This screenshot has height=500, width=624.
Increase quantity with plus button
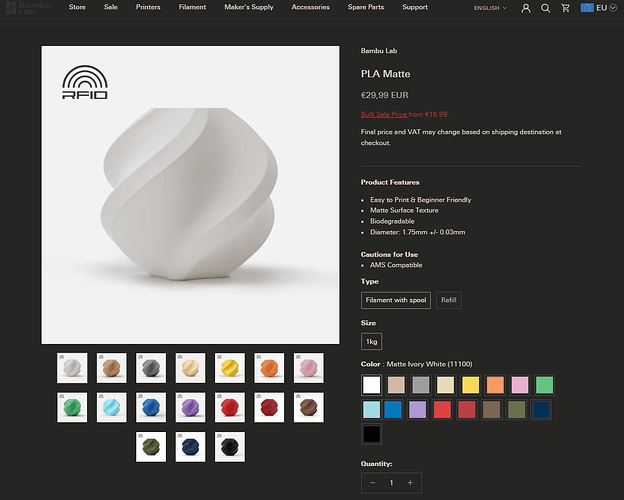click(410, 483)
